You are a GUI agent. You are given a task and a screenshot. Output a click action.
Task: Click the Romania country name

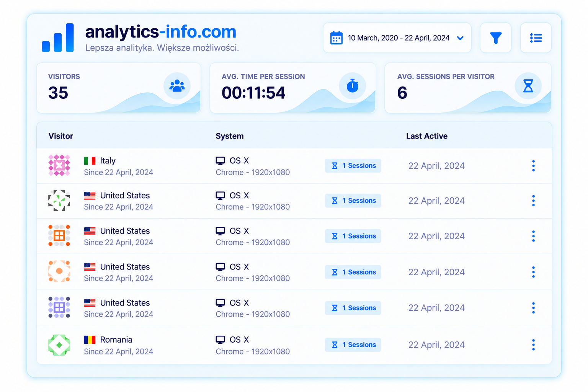(116, 340)
